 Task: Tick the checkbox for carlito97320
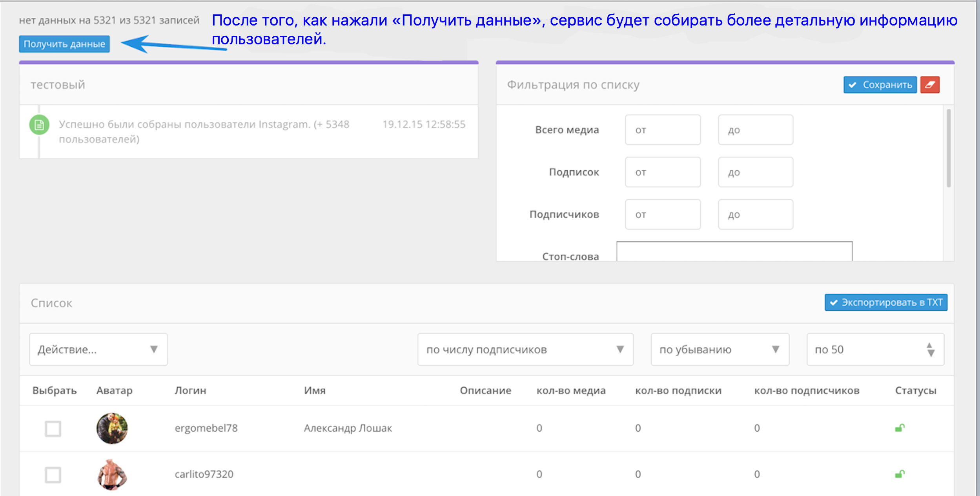point(53,475)
